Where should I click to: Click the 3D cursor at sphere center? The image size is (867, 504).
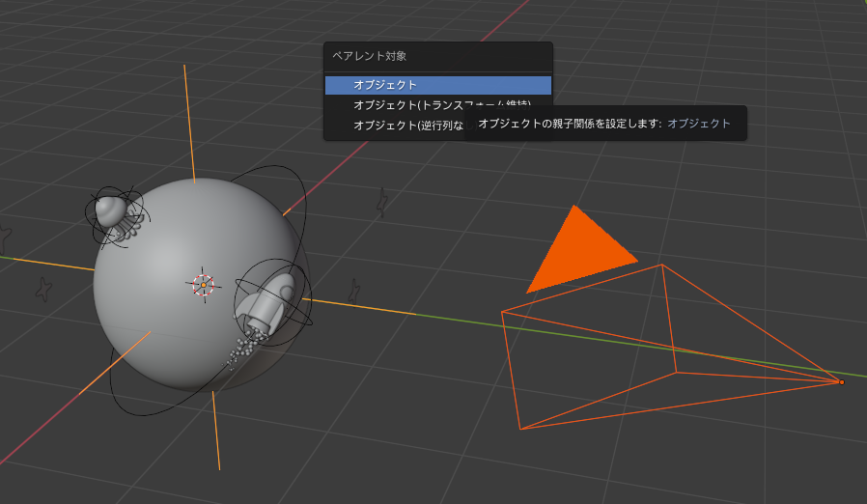[x=204, y=285]
